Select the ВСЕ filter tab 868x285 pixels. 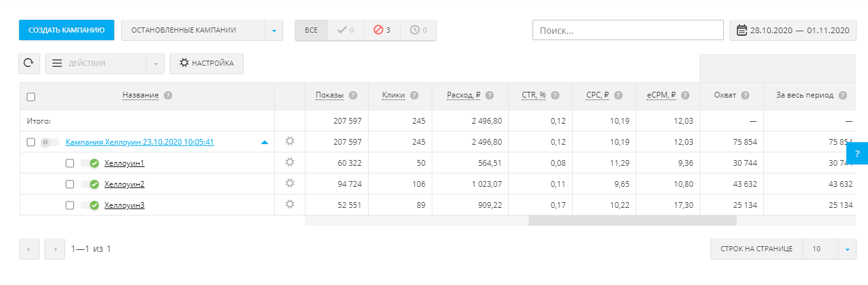point(311,30)
